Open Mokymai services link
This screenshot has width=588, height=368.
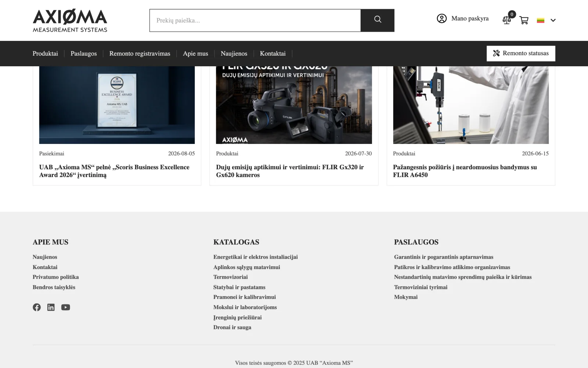point(406,297)
